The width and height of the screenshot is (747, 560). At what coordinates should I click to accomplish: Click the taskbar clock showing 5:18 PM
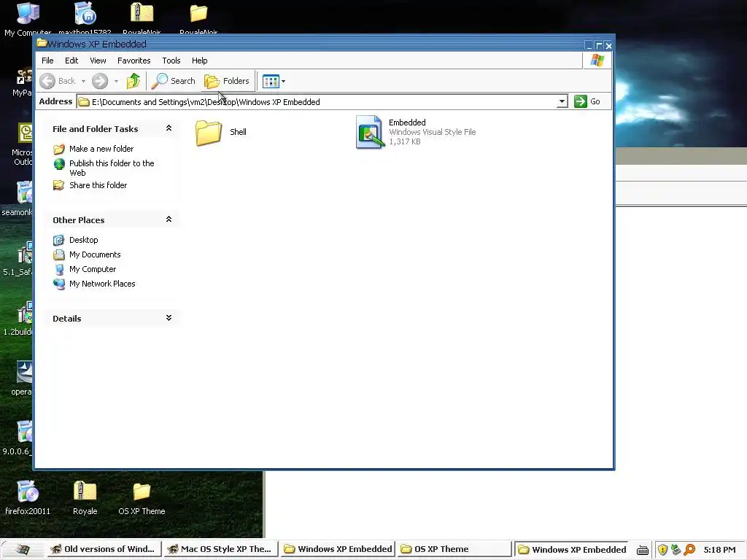(x=719, y=550)
